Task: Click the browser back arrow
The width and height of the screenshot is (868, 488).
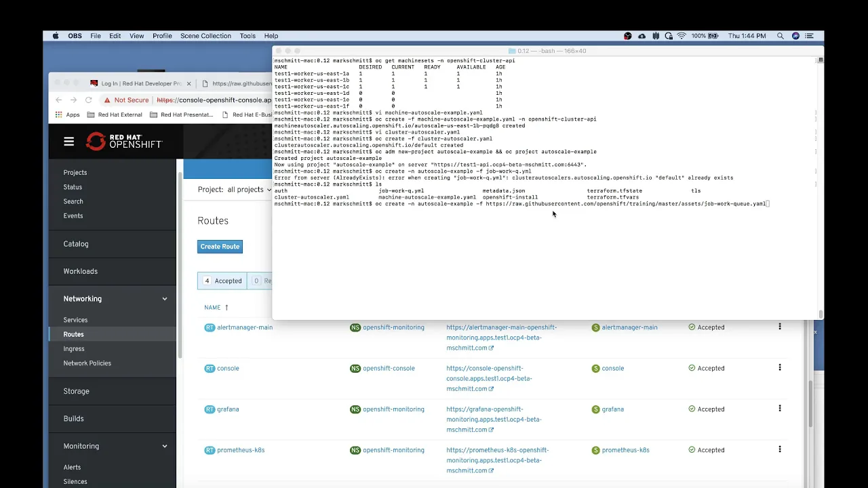Action: [x=58, y=100]
